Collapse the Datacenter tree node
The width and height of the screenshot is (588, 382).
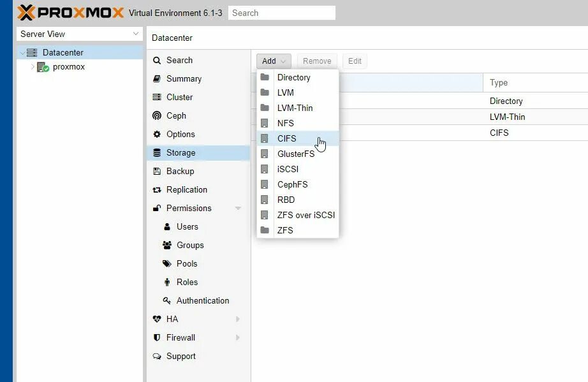pos(22,53)
